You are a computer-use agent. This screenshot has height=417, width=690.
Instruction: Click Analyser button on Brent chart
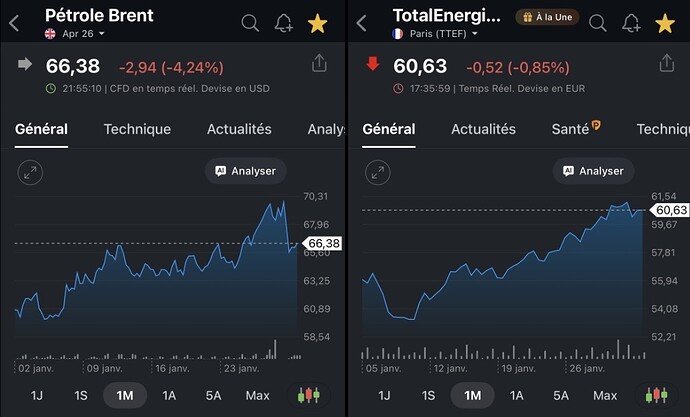pos(245,171)
